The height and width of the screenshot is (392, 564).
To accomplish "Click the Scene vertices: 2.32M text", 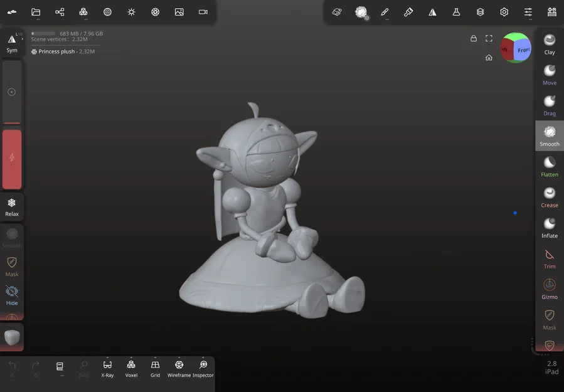I will point(60,39).
